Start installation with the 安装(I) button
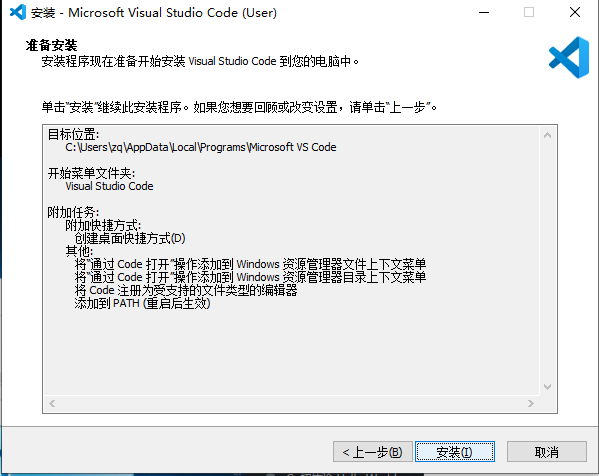 (455, 452)
